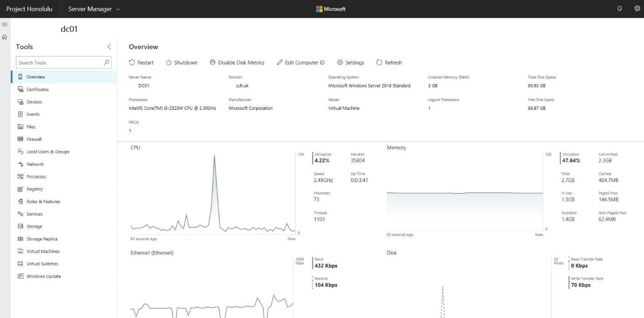Open Files in the Tools list
644x318 pixels.
tap(64, 127)
